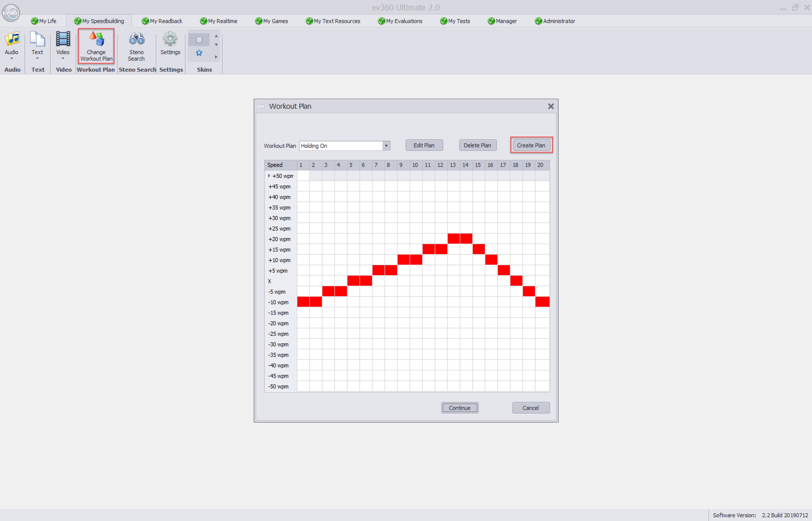This screenshot has height=521, width=812.
Task: Expand the +50 wpm row indicator
Action: click(x=269, y=176)
